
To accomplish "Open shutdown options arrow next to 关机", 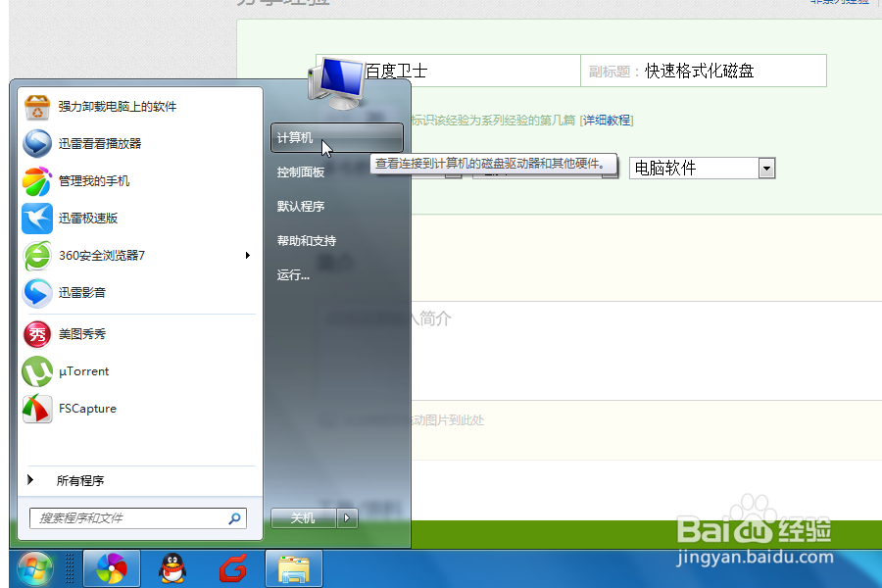I will click(347, 518).
